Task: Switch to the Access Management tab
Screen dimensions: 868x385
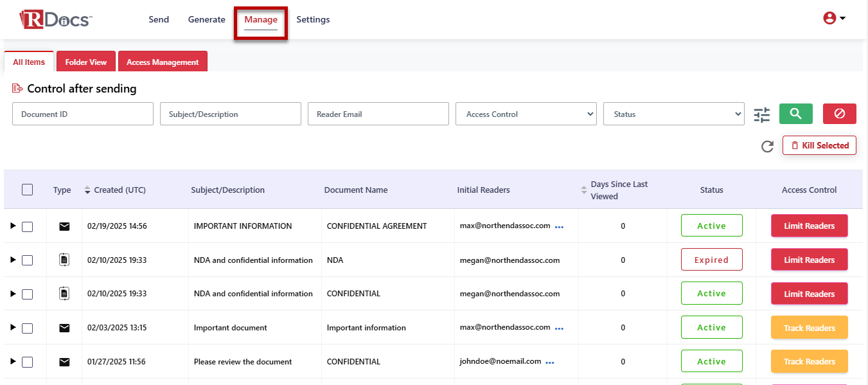Action: (163, 62)
